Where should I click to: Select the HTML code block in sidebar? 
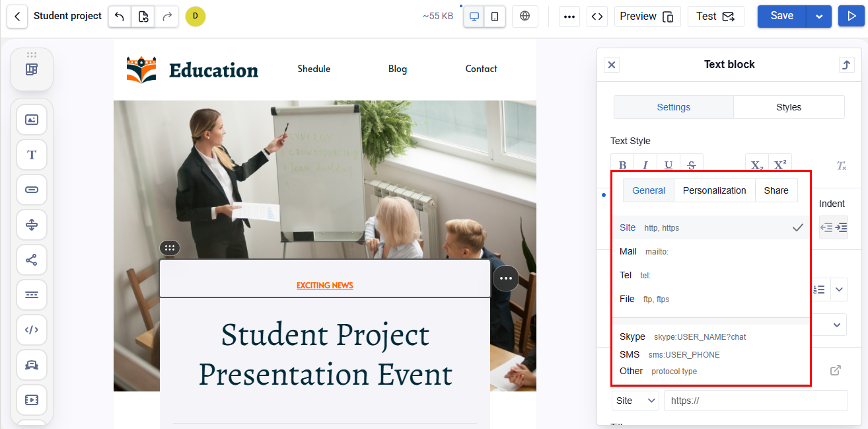tap(32, 330)
